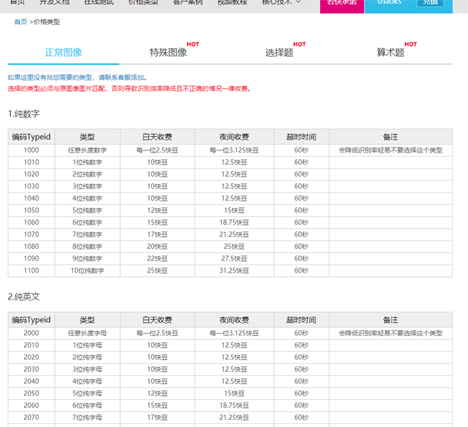Expand the 核心技术 menu arrow in navigation
The width and height of the screenshot is (468, 427).
tap(299, 2)
